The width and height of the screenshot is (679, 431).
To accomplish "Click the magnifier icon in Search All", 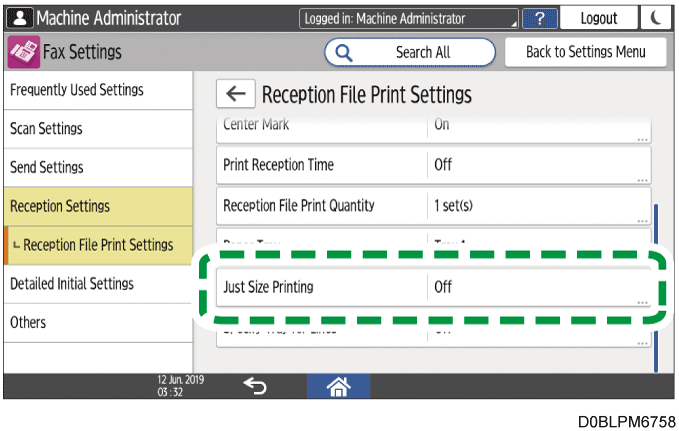I will click(345, 52).
